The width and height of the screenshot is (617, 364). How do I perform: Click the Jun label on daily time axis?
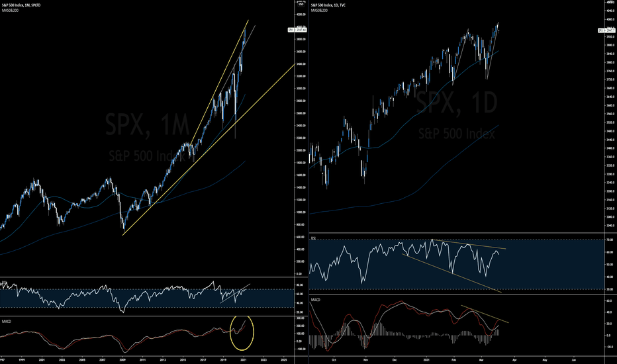[x=574, y=359]
